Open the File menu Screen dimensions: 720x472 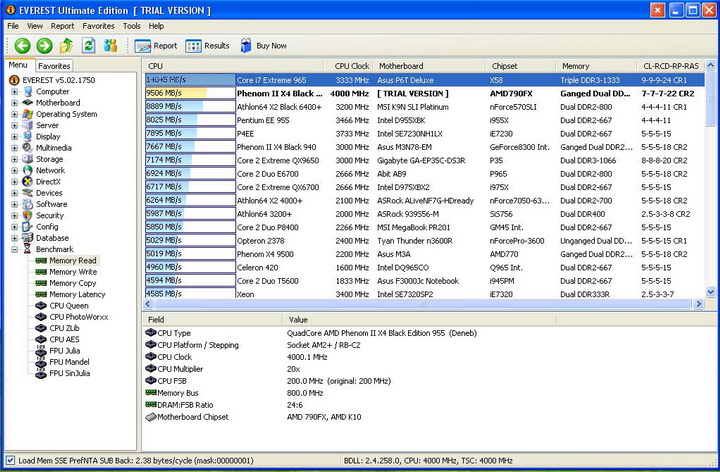coord(13,26)
